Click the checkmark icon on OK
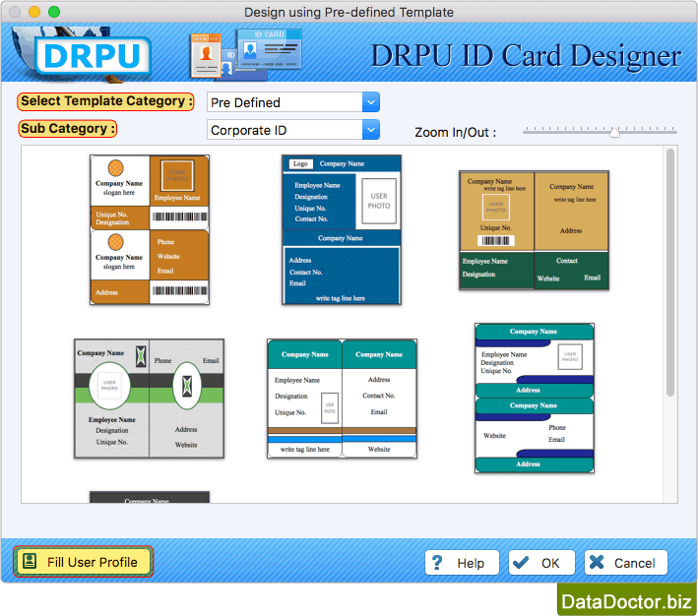Viewport: 698px width, 616px height. (x=521, y=563)
